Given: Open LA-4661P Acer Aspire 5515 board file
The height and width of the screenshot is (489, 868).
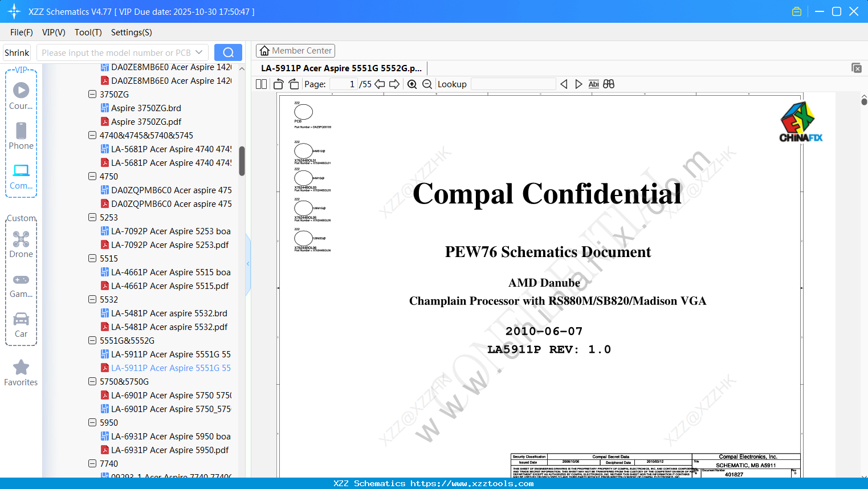Looking at the screenshot, I should click(x=166, y=272).
